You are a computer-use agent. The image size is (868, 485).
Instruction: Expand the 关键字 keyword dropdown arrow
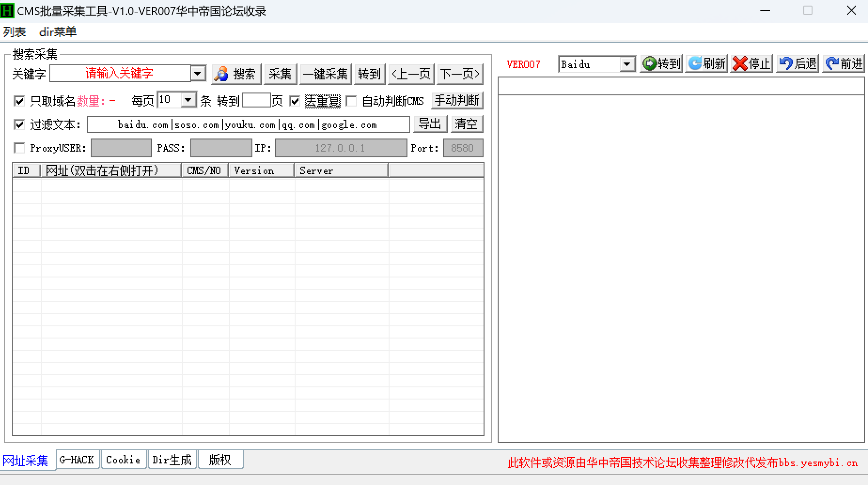198,74
